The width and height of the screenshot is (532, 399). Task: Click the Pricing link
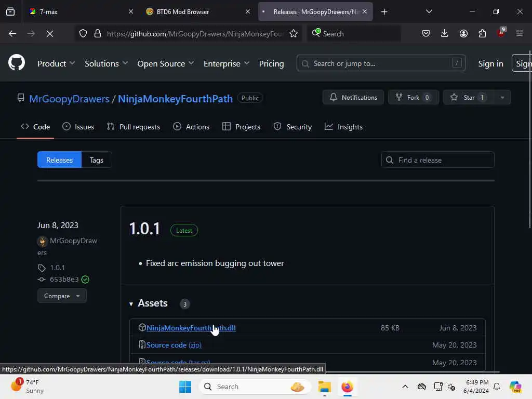pyautogui.click(x=271, y=63)
